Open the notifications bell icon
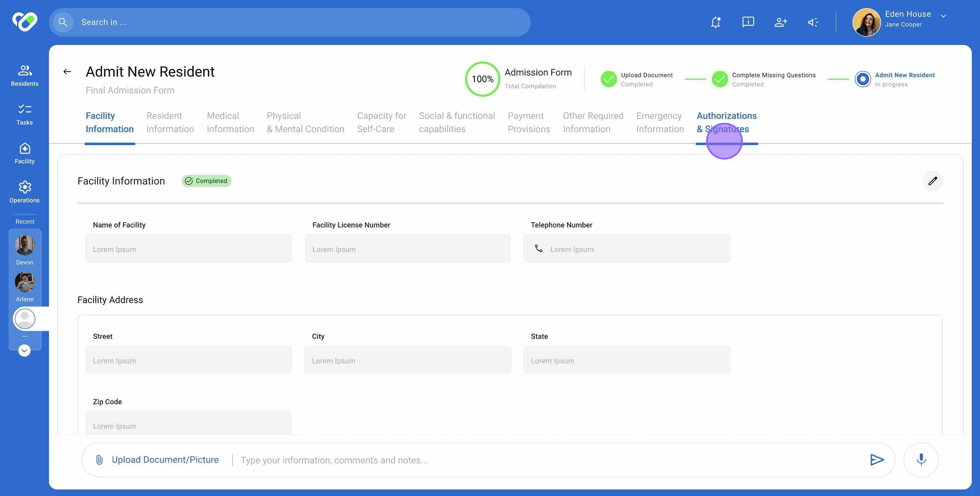The width and height of the screenshot is (980, 496). pyautogui.click(x=715, y=22)
